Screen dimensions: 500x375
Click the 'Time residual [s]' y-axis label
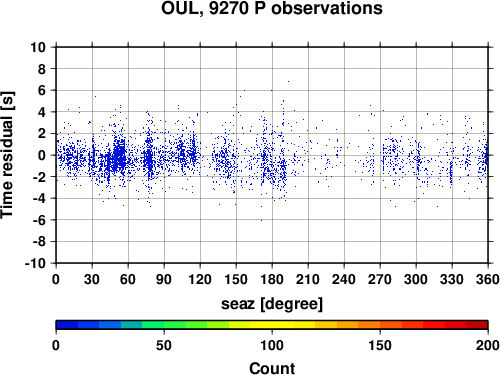coord(7,155)
